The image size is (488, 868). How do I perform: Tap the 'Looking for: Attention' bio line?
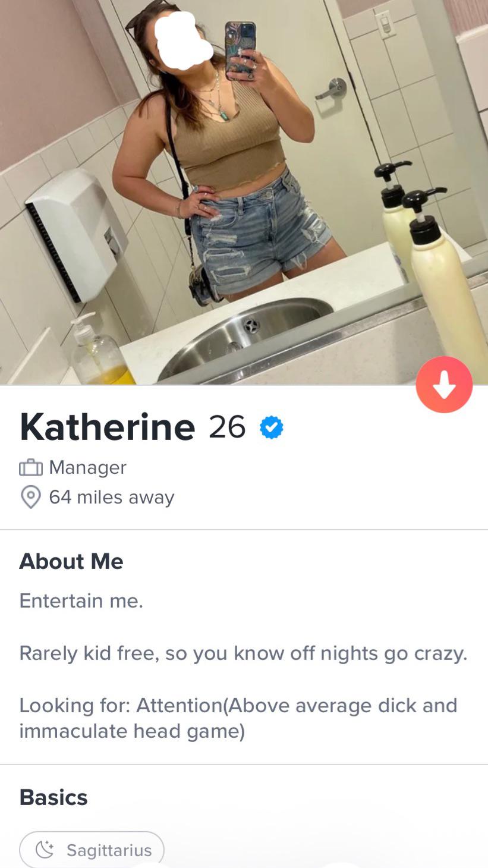coord(238,718)
